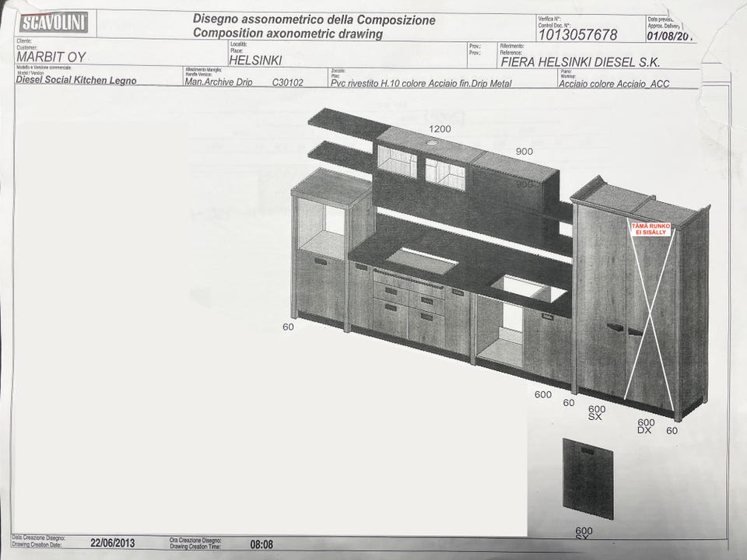Viewport: 747px width, 560px height.
Task: Click the '600 DX' label under the tall cabinet
Action: pos(646,425)
